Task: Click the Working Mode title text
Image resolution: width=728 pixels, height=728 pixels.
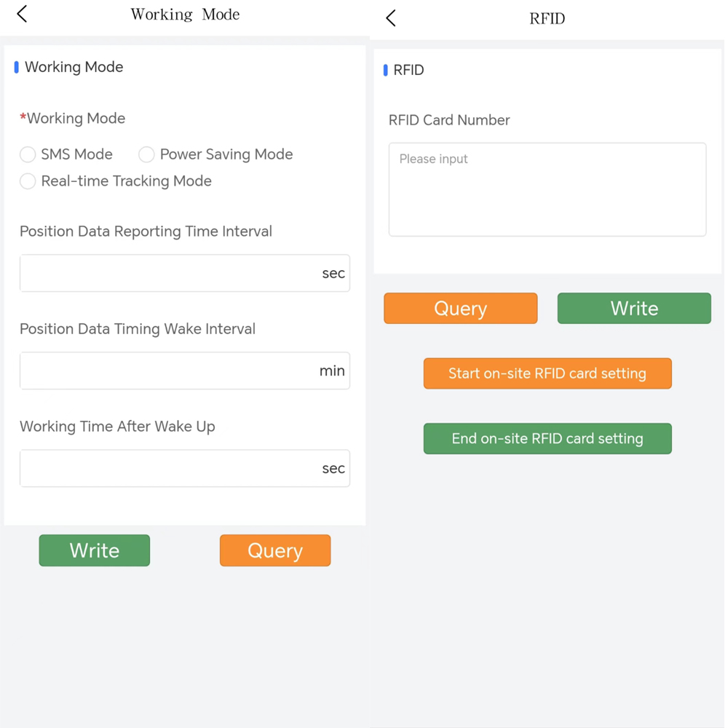Action: [x=184, y=14]
